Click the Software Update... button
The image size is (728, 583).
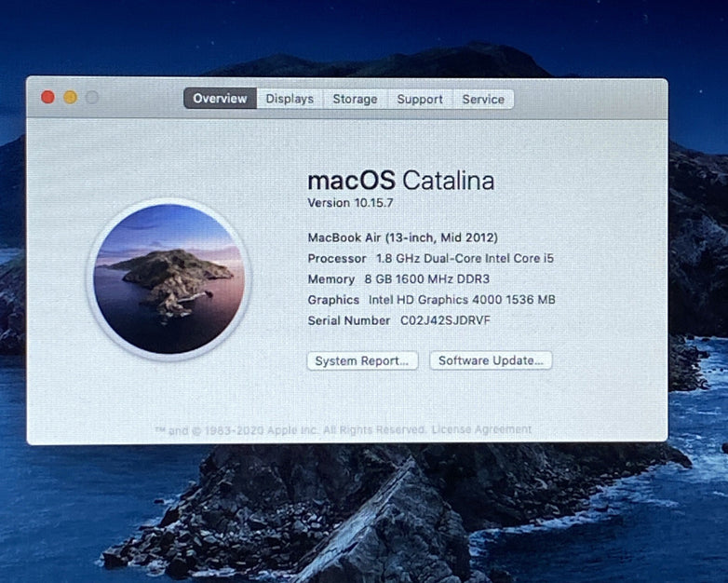[491, 360]
